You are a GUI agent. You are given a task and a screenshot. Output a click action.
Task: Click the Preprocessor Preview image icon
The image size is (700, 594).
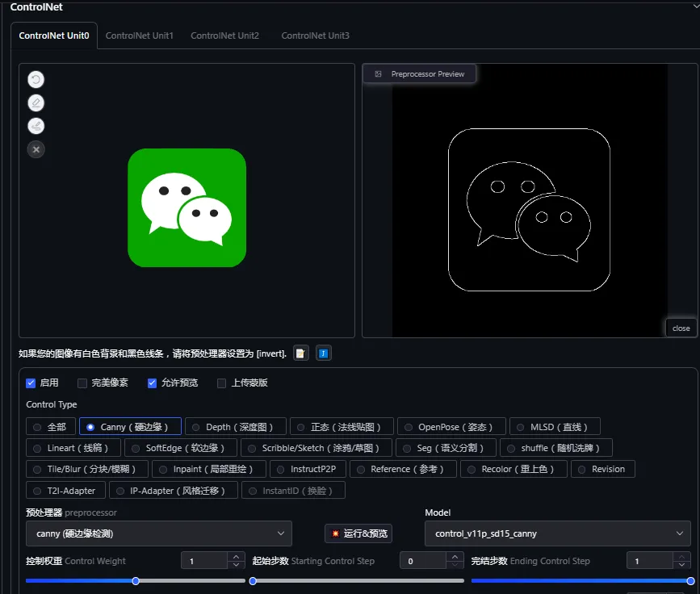tap(378, 74)
